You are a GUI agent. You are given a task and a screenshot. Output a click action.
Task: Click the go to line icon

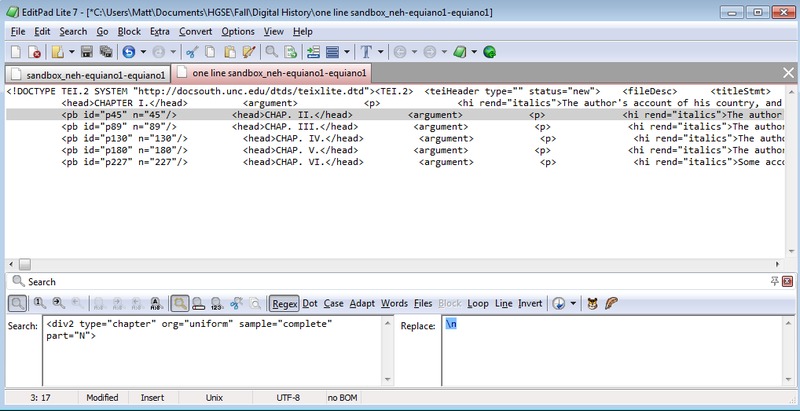coord(290,52)
